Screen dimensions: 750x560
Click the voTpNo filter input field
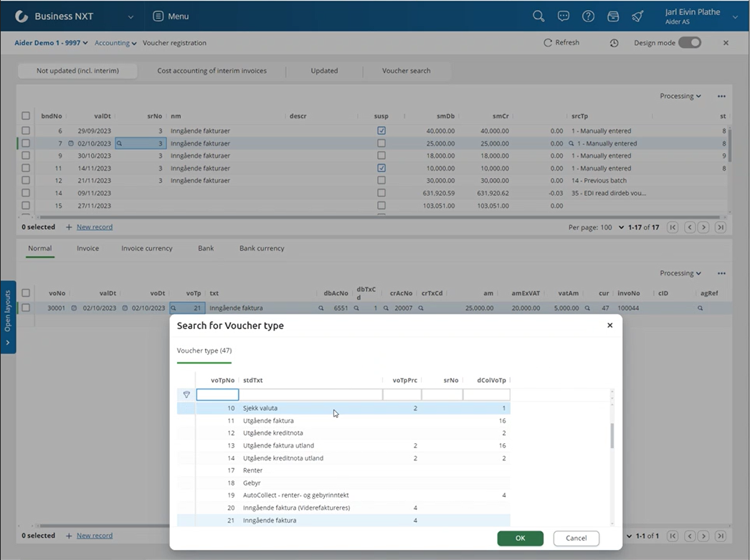coord(217,394)
